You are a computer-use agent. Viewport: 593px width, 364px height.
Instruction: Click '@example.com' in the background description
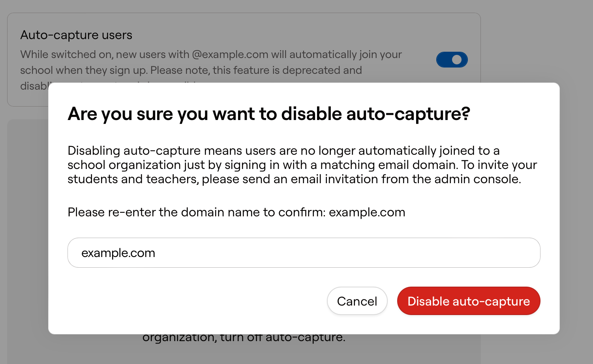pos(230,54)
